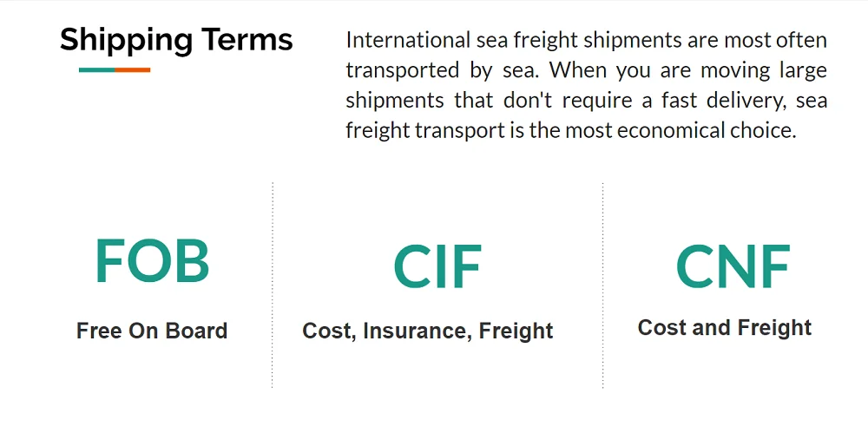Select the large CIF acronym

tap(437, 266)
